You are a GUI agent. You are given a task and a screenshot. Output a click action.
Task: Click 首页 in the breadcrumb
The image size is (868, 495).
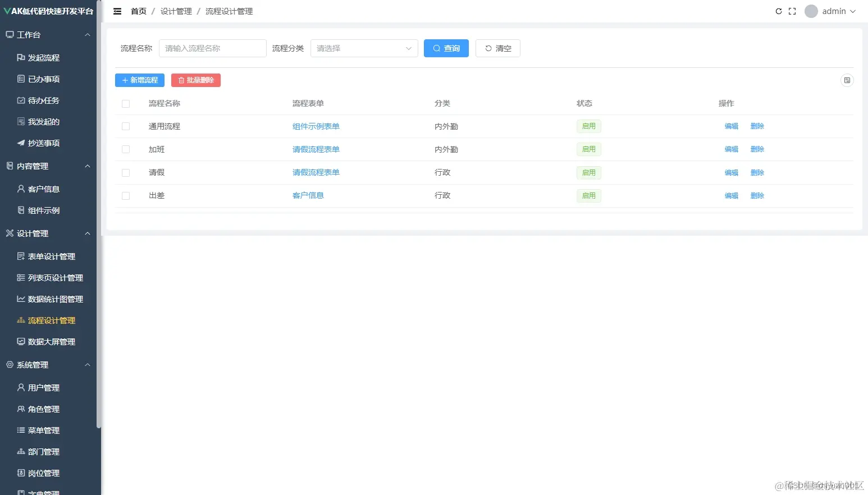tap(138, 11)
